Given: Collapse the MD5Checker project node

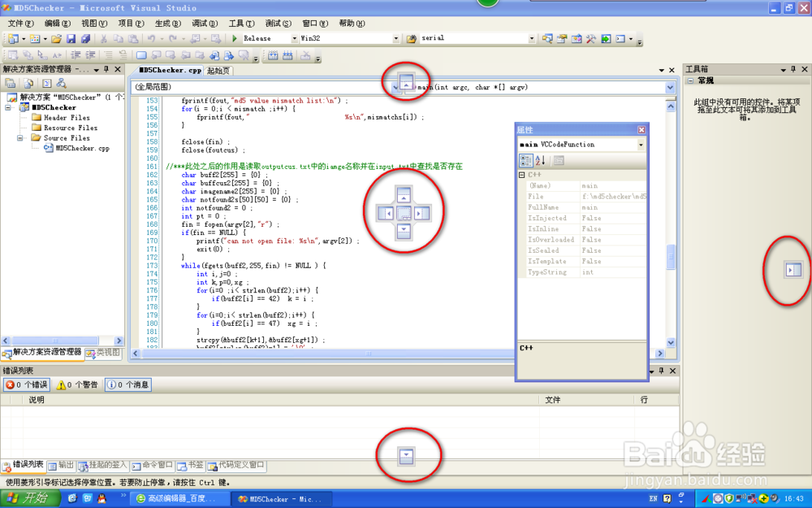Looking at the screenshot, I should click(8, 107).
